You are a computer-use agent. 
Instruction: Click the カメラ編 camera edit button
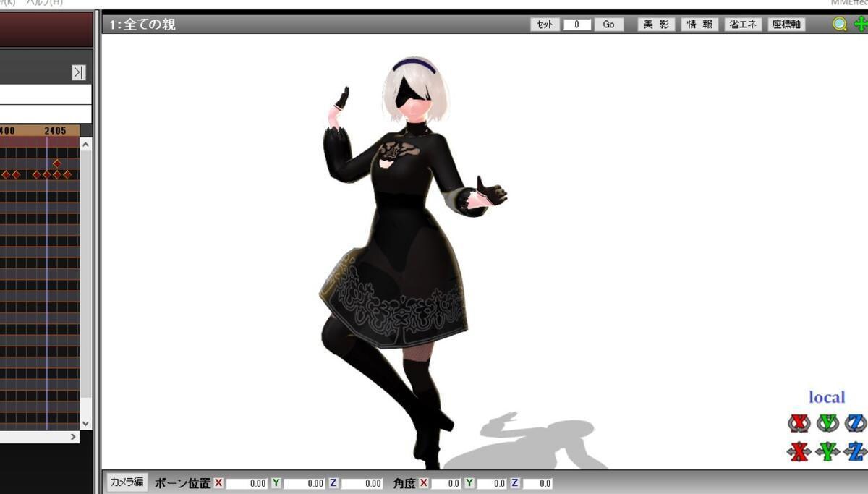point(127,482)
